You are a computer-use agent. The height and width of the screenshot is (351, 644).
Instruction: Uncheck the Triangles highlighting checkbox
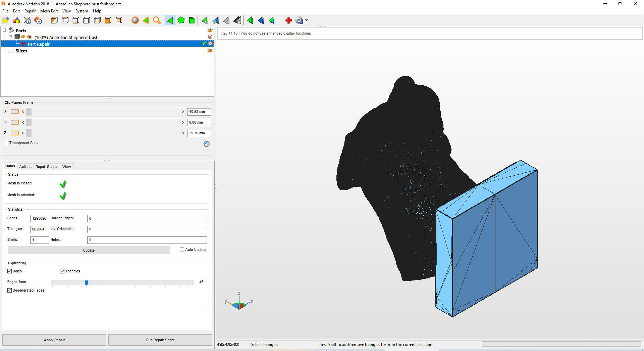[x=62, y=271]
